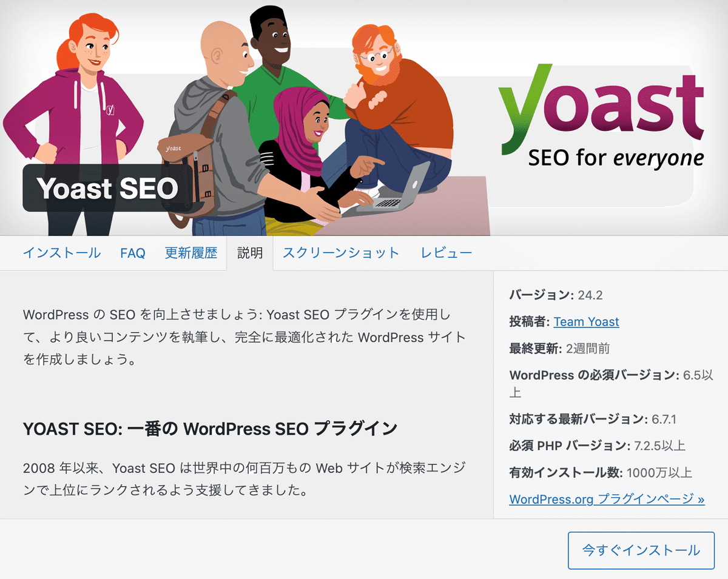Open the WordPress.org プラグインページ link
The height and width of the screenshot is (579, 728).
[607, 500]
